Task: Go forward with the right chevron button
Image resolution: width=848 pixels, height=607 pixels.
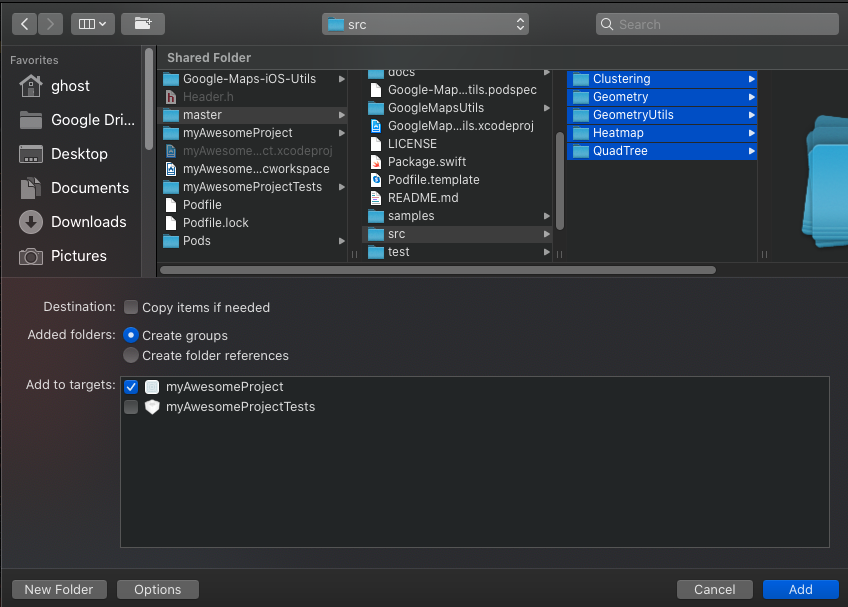Action: tap(50, 24)
